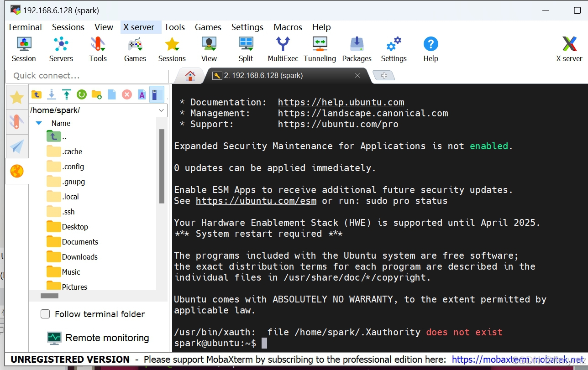
Task: Select the .local folder
Action: (63, 197)
